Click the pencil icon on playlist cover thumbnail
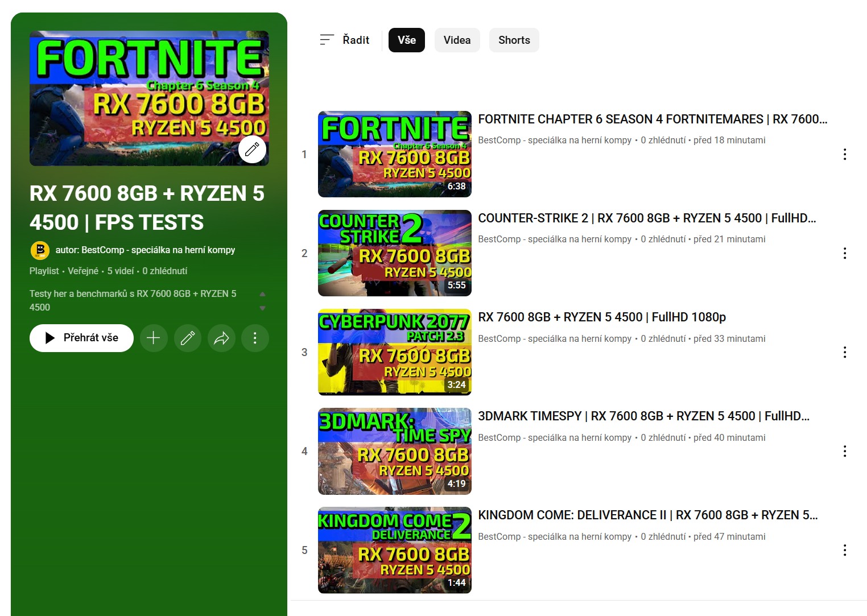Screen dimensions: 867x616 pos(252,150)
